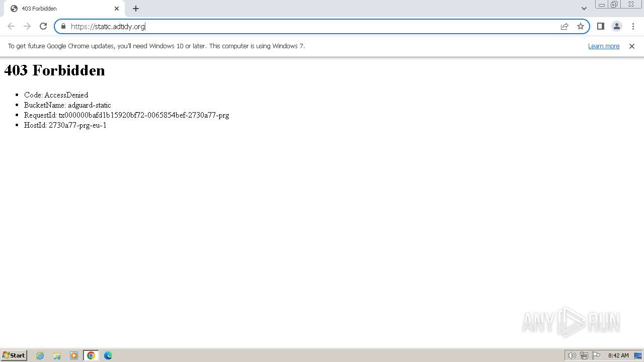Open volume control in tray
The height and width of the screenshot is (362, 644).
[572, 355]
